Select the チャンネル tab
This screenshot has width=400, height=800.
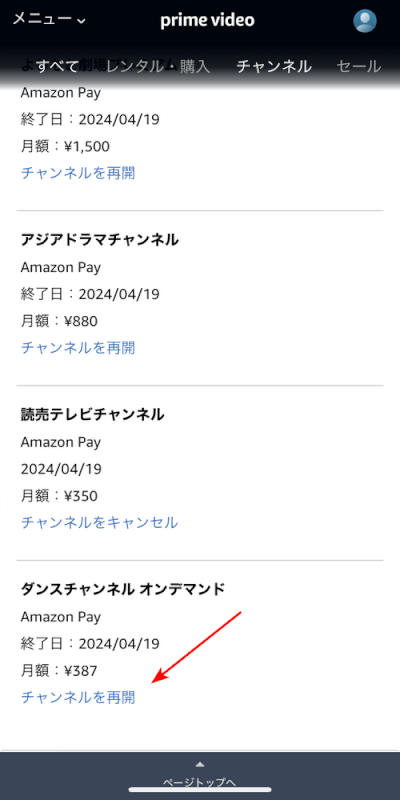click(274, 66)
